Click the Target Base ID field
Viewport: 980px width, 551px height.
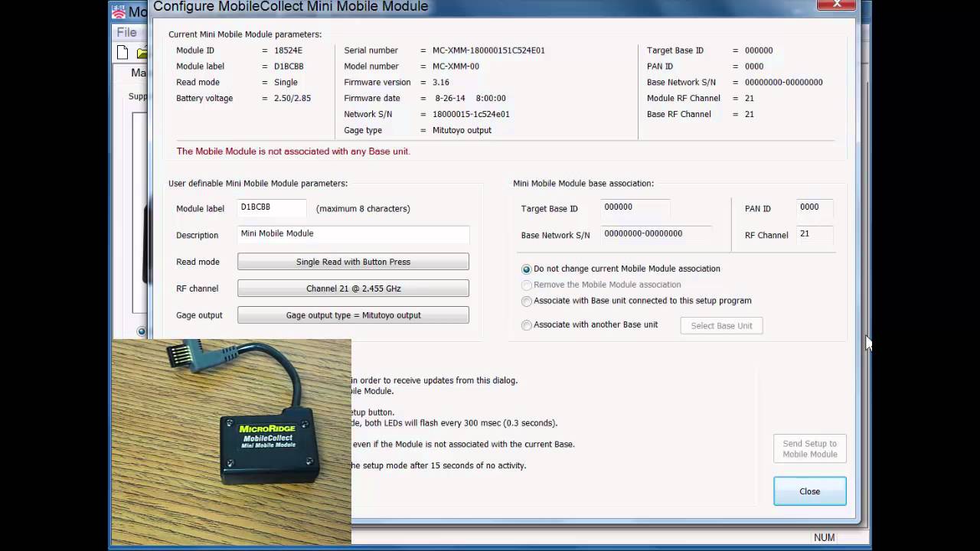[x=635, y=207]
